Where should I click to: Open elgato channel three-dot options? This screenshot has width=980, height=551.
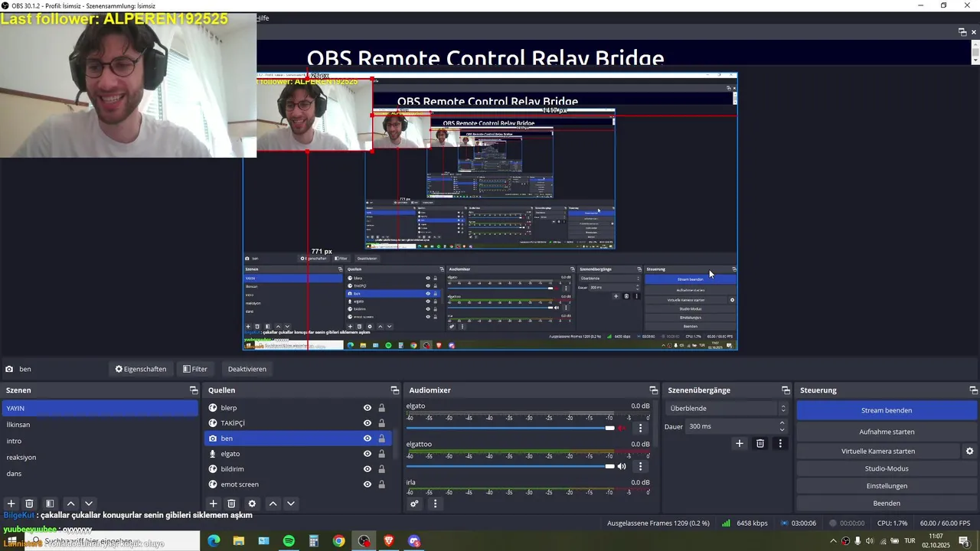(x=641, y=428)
